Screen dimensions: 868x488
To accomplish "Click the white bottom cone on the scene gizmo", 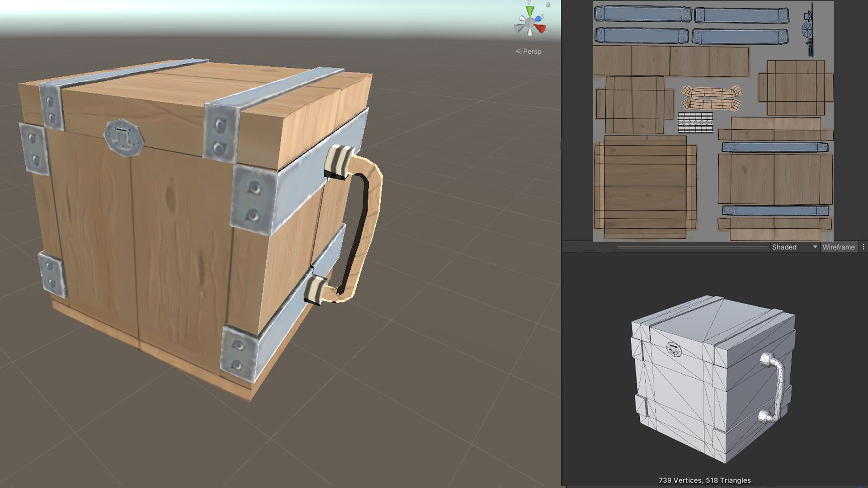I will click(530, 33).
